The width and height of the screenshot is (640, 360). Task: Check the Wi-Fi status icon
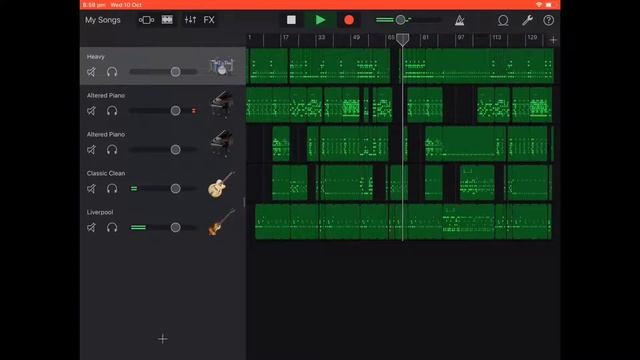[x=539, y=4]
